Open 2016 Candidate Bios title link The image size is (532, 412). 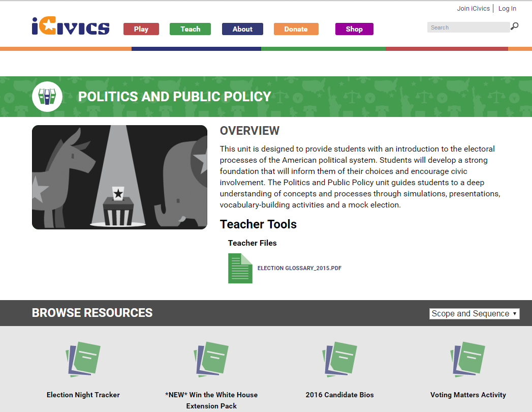click(339, 395)
